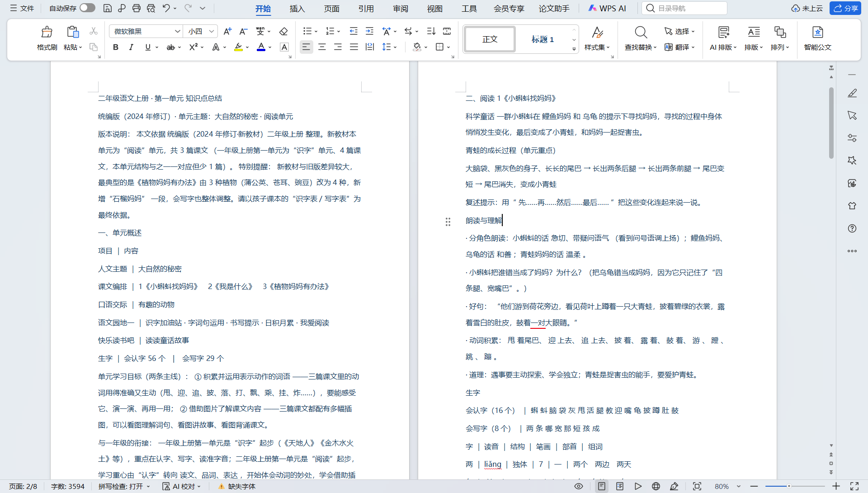Toggle Bold formatting
Viewport: 868px width, 493px height.
click(x=116, y=47)
